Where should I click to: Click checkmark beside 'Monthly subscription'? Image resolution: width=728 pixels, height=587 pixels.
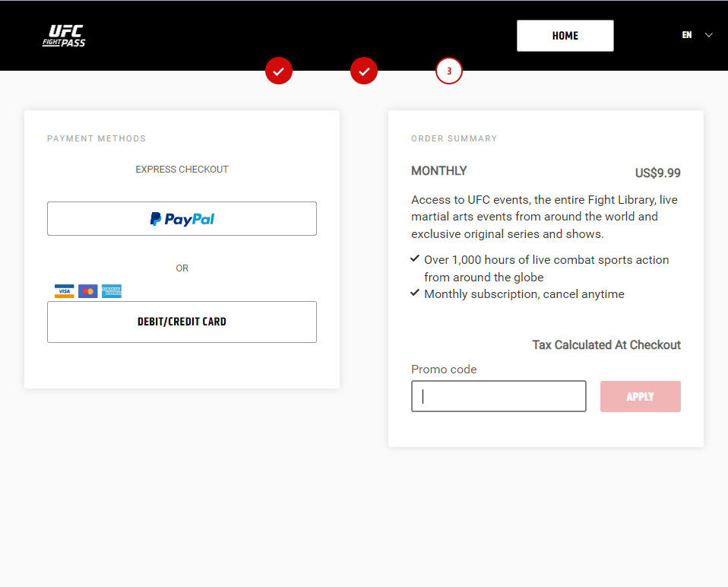(x=415, y=293)
